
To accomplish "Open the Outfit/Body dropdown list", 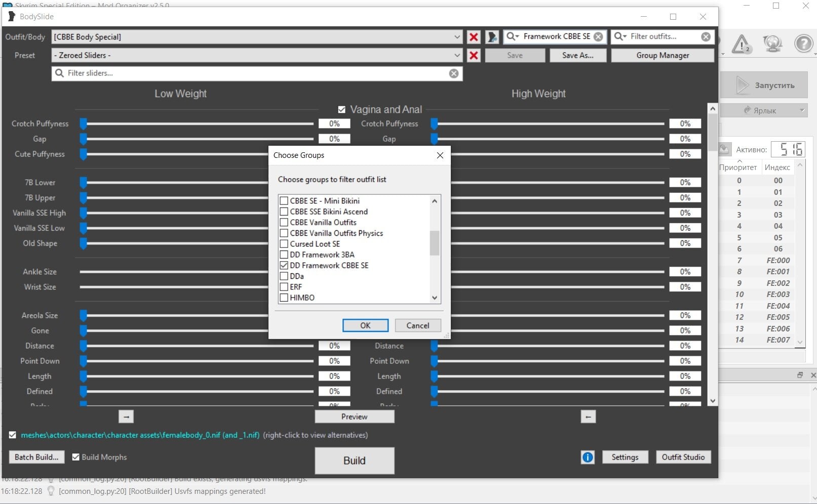I will coord(457,37).
